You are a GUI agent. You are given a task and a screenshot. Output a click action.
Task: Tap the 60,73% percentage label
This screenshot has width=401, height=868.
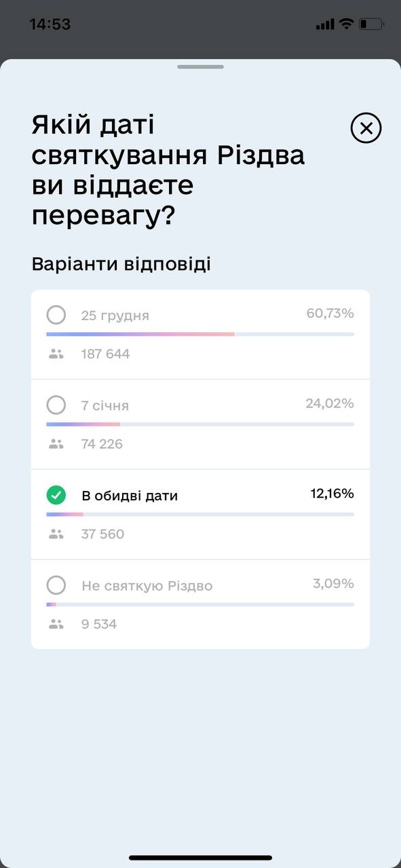[330, 313]
